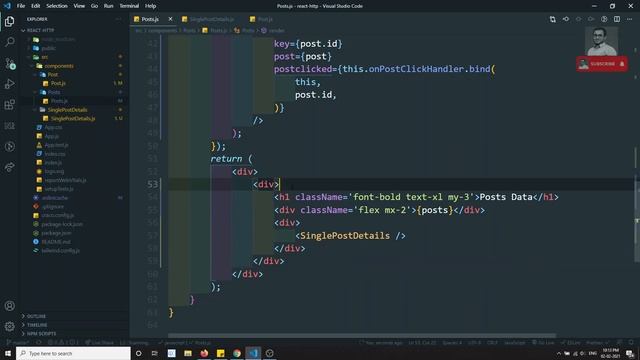Collapse the components folder
Screen dimensions: 640x360
pos(59,66)
